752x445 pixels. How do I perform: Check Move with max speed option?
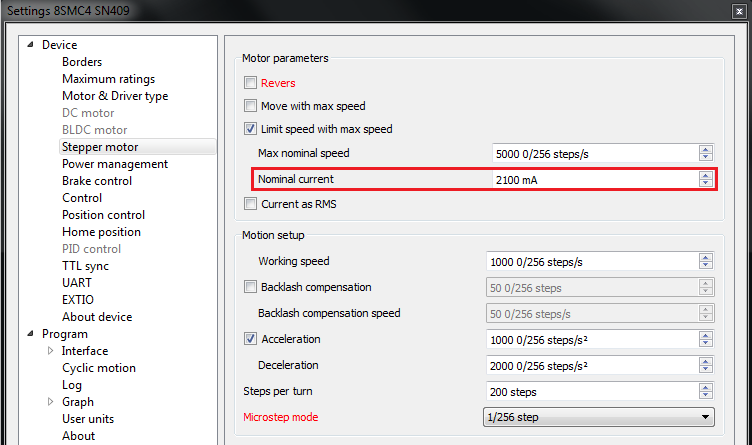point(251,106)
